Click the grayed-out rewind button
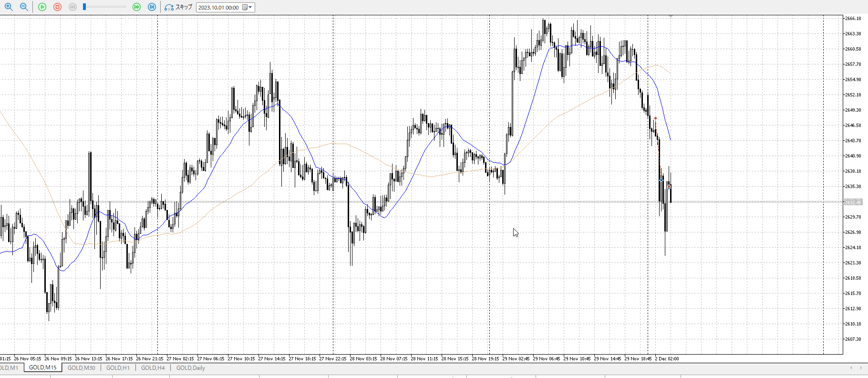This screenshot has height=378, width=868. (72, 7)
